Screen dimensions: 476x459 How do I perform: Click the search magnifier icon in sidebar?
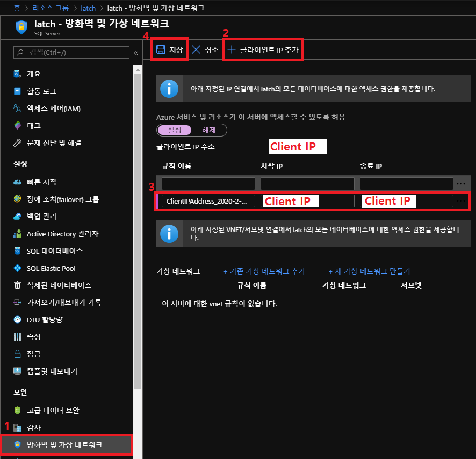click(x=20, y=53)
